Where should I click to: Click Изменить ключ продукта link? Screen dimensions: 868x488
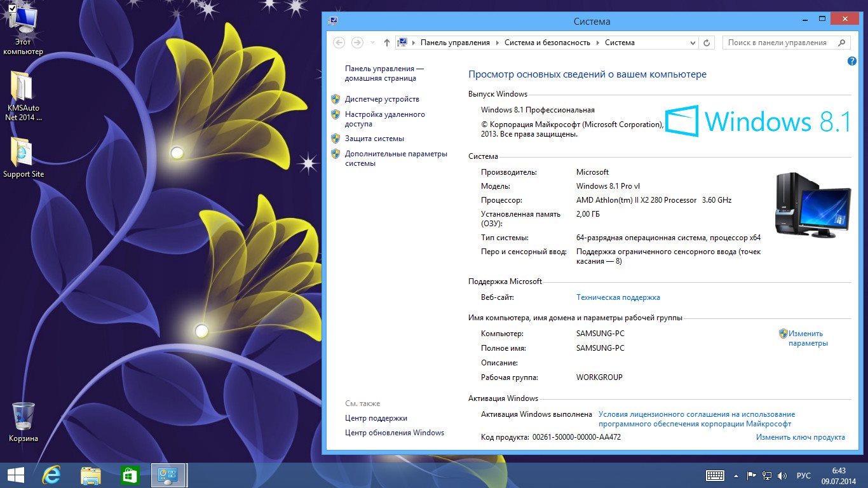click(800, 437)
